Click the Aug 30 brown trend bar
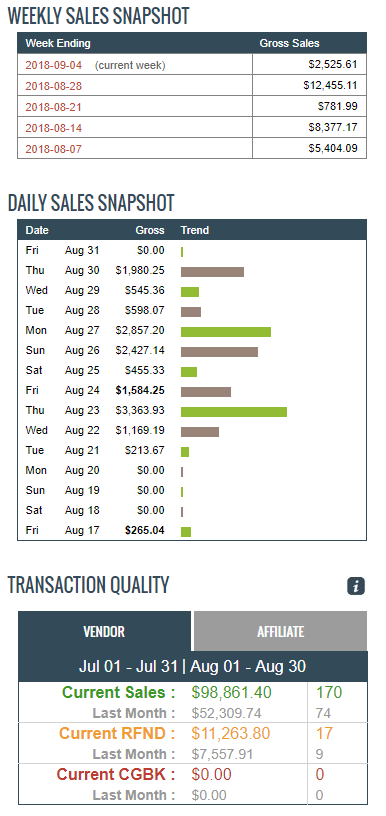The width and height of the screenshot is (386, 816). pos(212,272)
